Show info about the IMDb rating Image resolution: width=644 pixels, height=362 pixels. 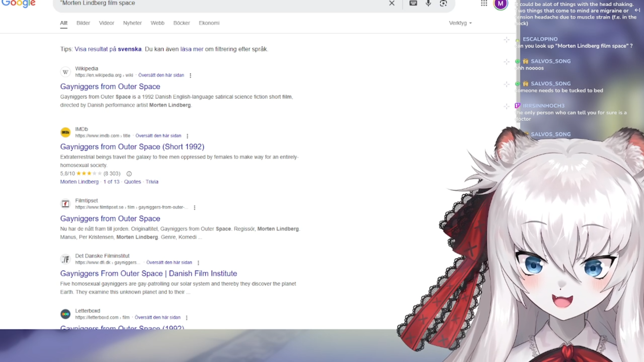tap(129, 174)
